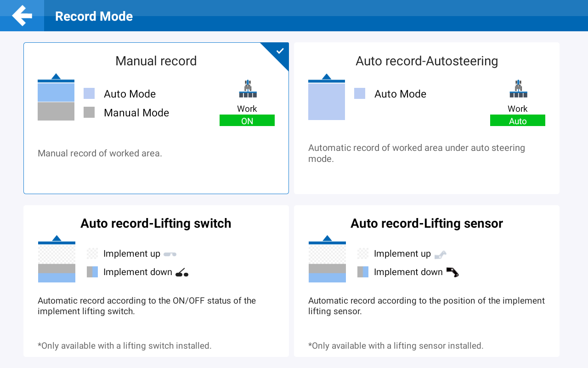
Task: Select Auto record-Autosteering mode title
Action: [x=427, y=61]
